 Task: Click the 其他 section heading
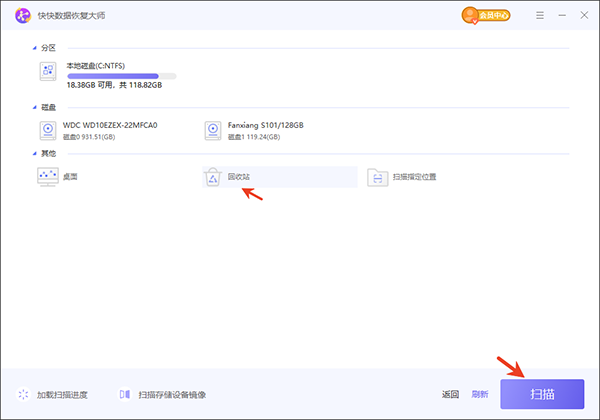click(49, 153)
